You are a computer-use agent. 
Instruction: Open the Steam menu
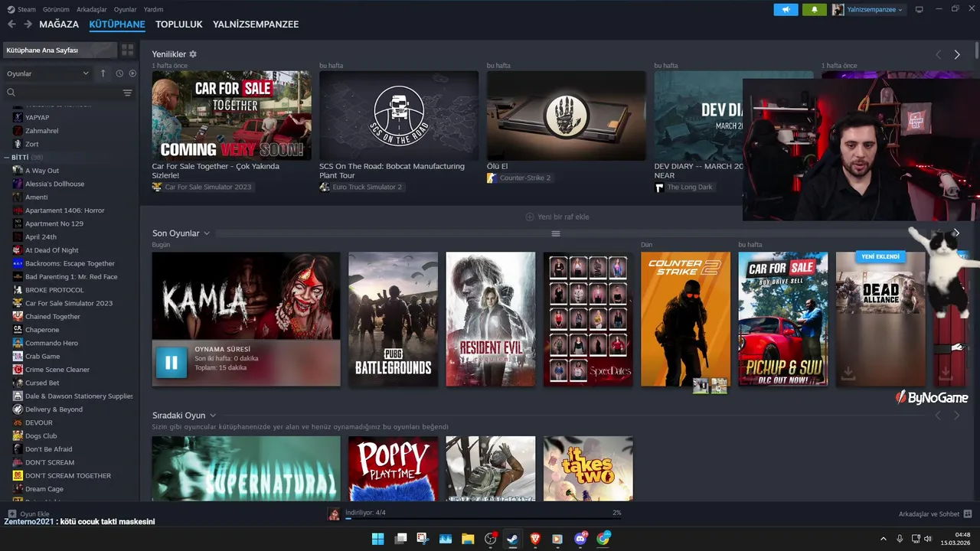21,9
